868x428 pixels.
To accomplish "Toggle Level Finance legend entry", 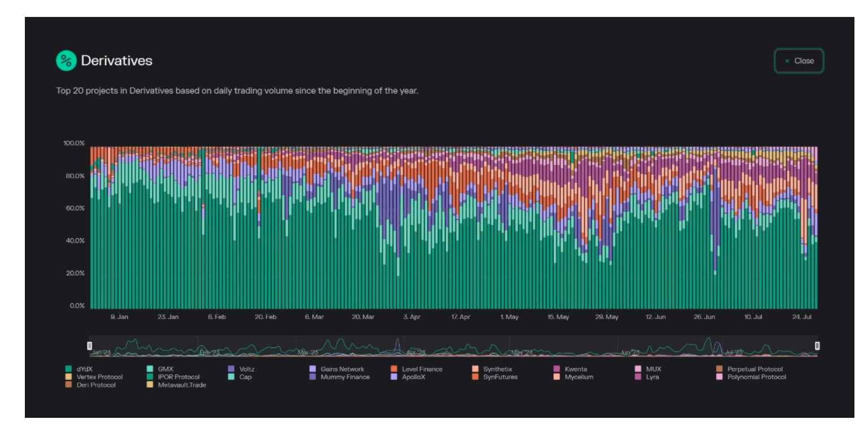I will [416, 369].
